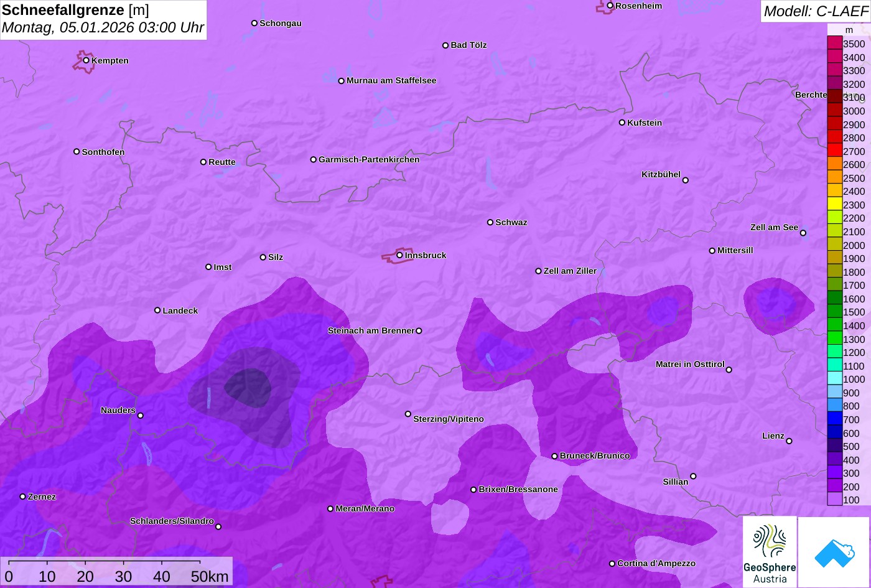This screenshot has width=871, height=588.
Task: Click the Sillian marker dot
Action: 693,477
